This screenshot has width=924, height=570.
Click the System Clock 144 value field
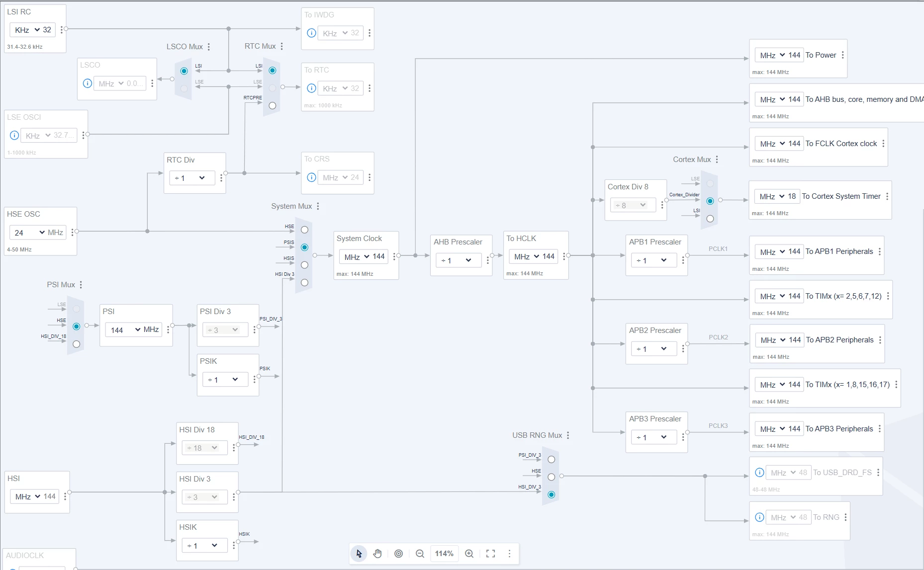pos(379,256)
